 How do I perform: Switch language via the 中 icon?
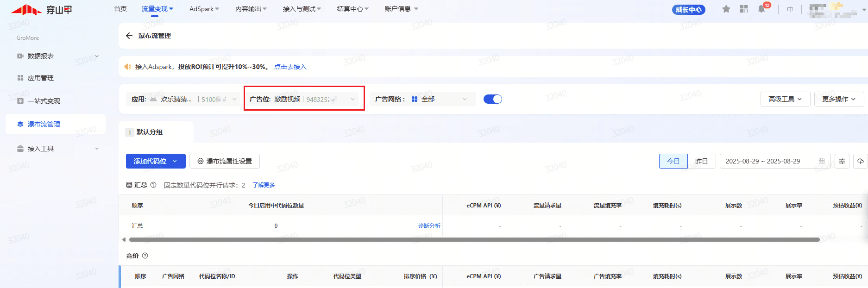(x=790, y=9)
